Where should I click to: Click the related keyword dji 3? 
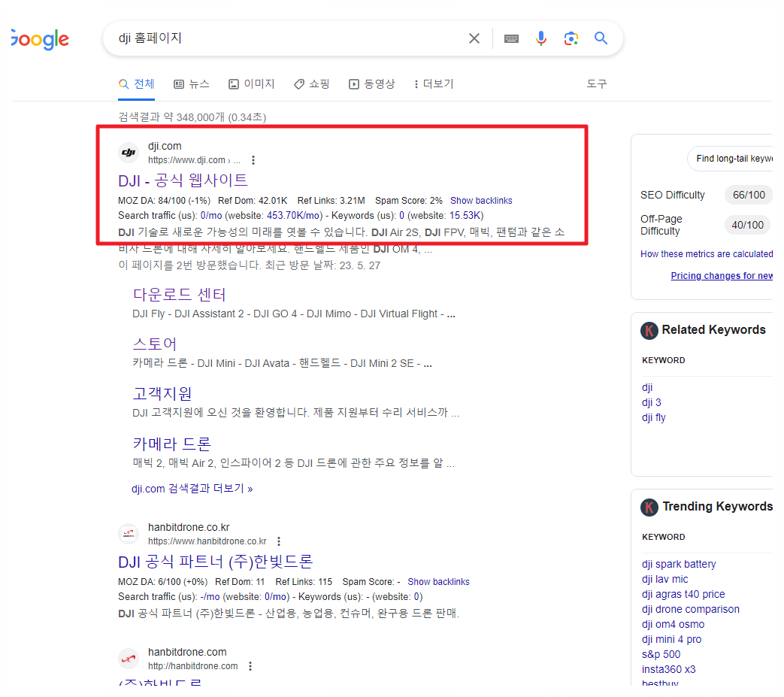(652, 402)
